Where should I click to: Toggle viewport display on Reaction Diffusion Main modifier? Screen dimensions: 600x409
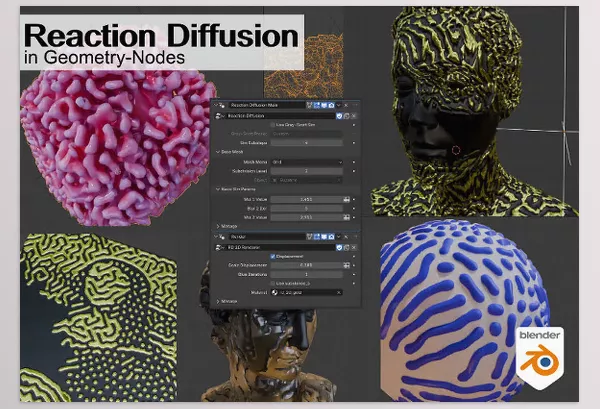tap(324, 105)
